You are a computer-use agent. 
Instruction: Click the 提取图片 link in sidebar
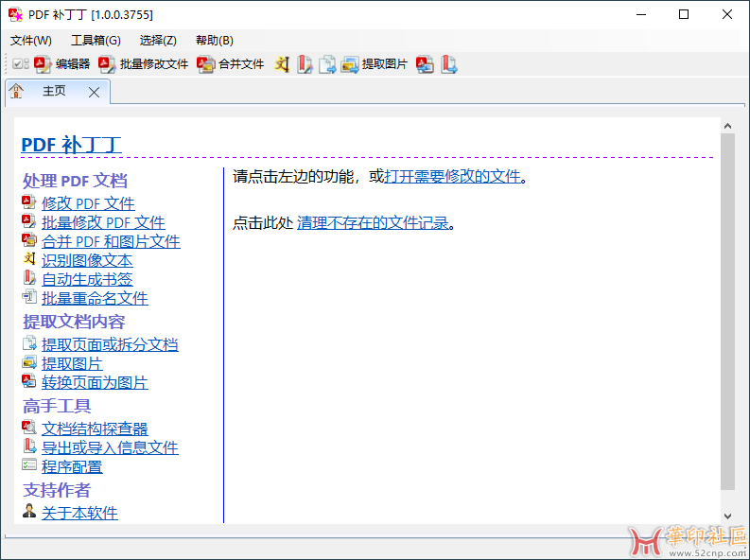pos(72,364)
